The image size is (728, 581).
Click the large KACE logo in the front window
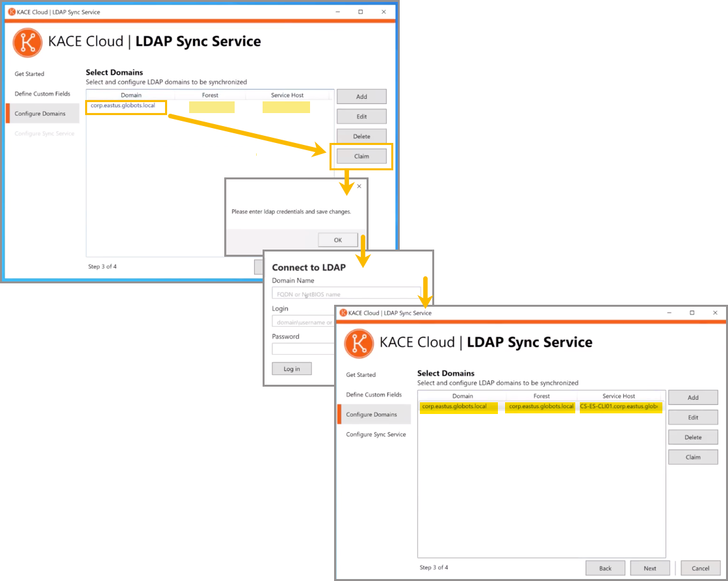click(359, 343)
